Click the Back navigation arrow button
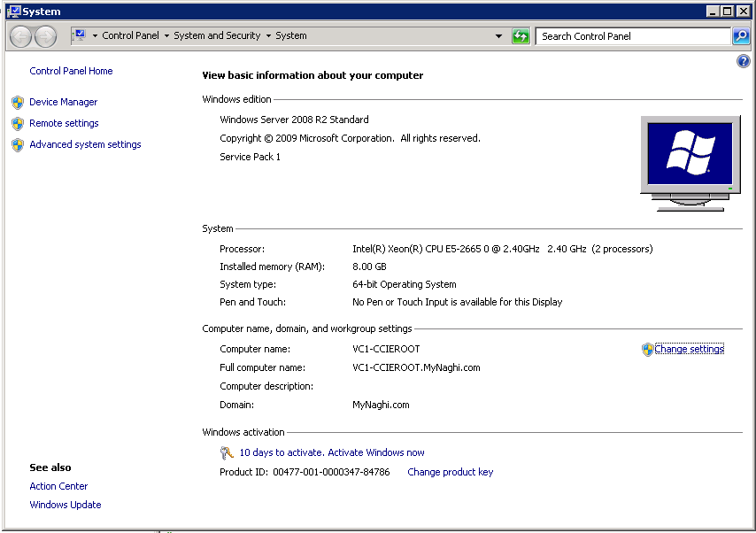756x533 pixels. coord(21,36)
